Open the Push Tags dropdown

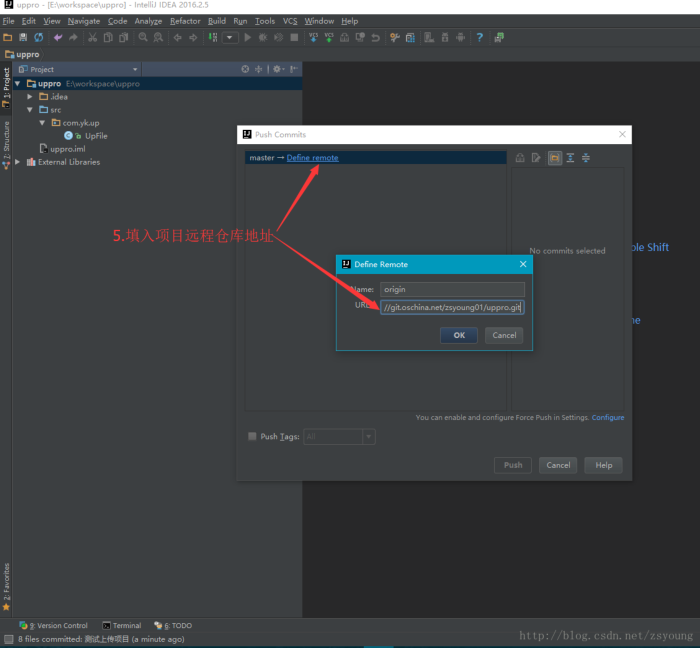pyautogui.click(x=369, y=437)
